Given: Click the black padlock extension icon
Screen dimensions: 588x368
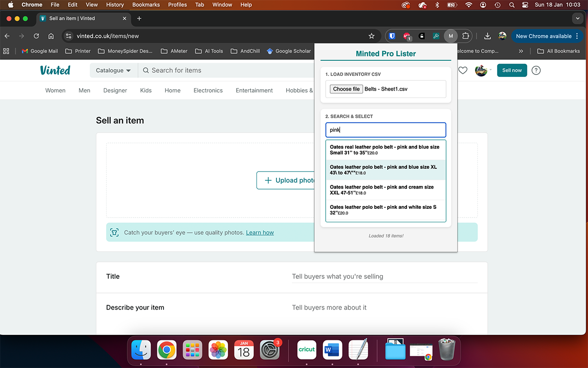Looking at the screenshot, I should click(422, 36).
